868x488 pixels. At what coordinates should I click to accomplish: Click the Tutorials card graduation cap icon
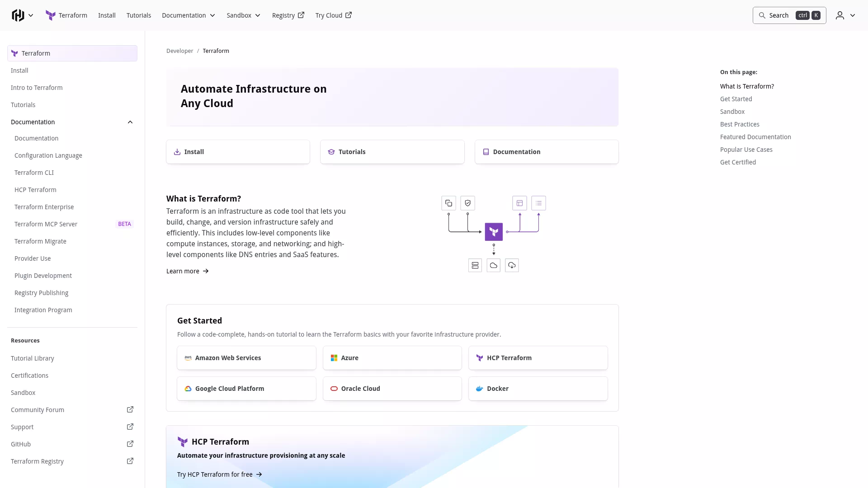point(331,152)
